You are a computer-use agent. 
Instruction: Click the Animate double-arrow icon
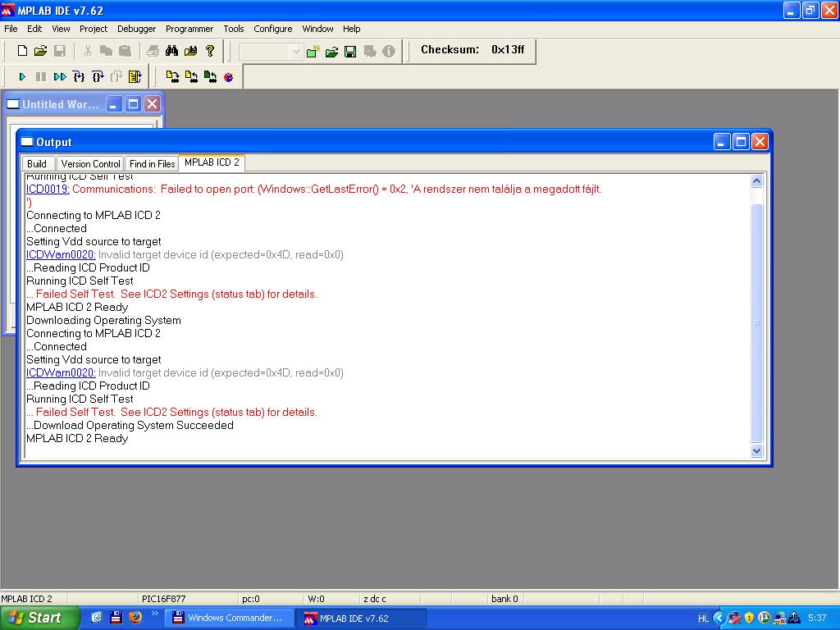[x=60, y=77]
